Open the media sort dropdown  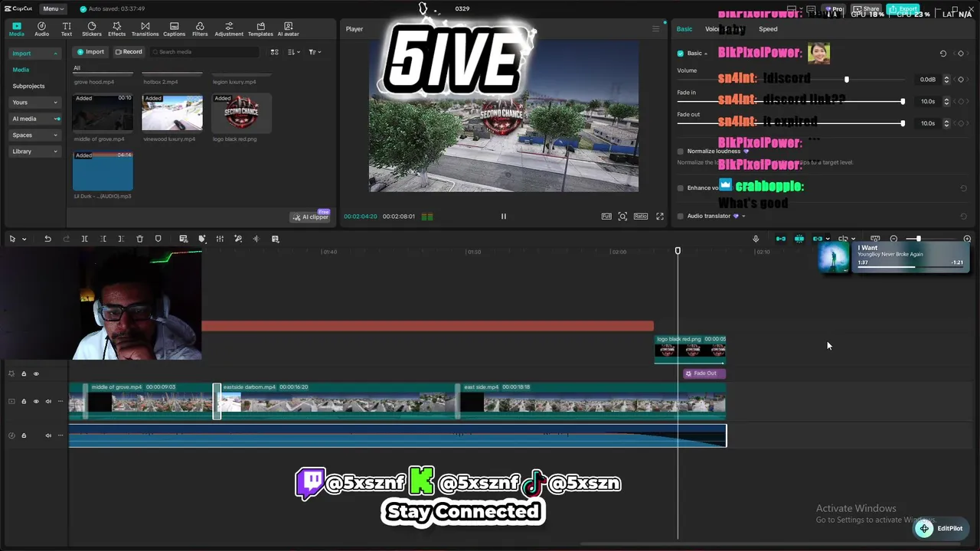[x=294, y=52]
